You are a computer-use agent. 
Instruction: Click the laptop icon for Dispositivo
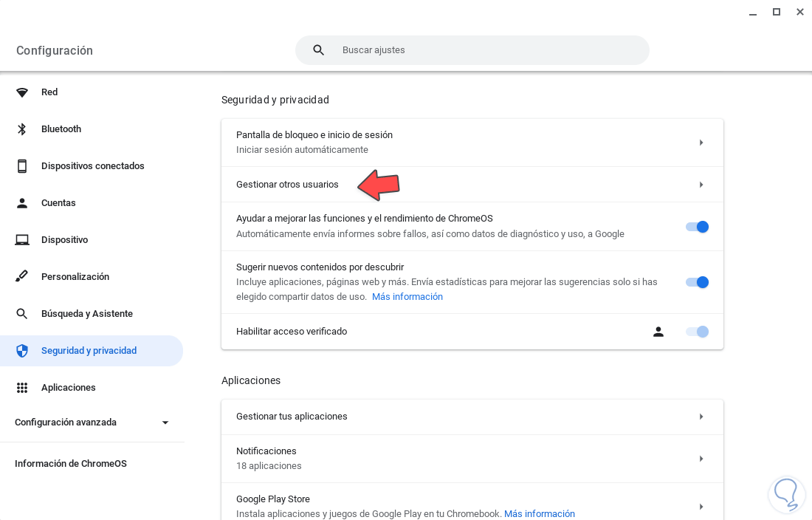22,240
